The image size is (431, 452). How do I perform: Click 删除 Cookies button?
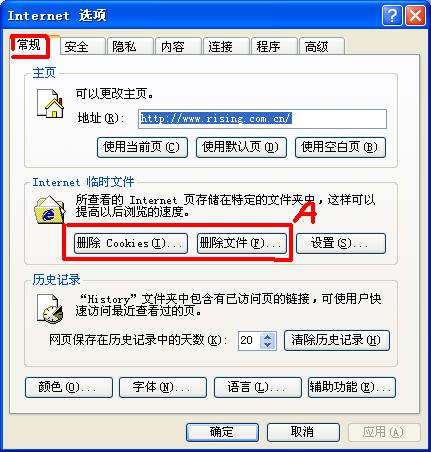pyautogui.click(x=131, y=243)
